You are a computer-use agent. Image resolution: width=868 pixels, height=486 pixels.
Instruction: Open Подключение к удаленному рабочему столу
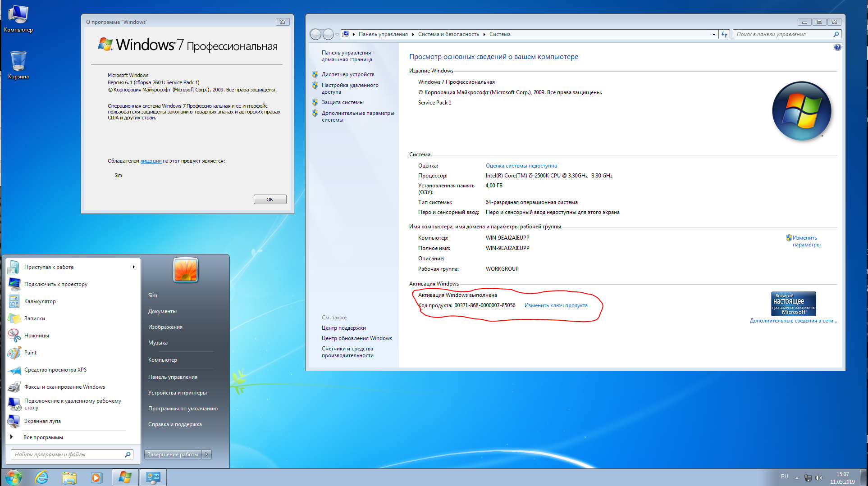pos(72,404)
